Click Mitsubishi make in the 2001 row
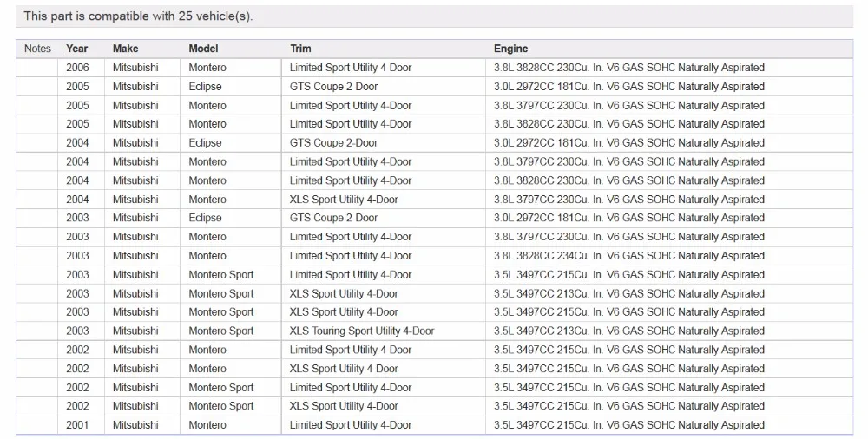868x439 pixels. 135,425
